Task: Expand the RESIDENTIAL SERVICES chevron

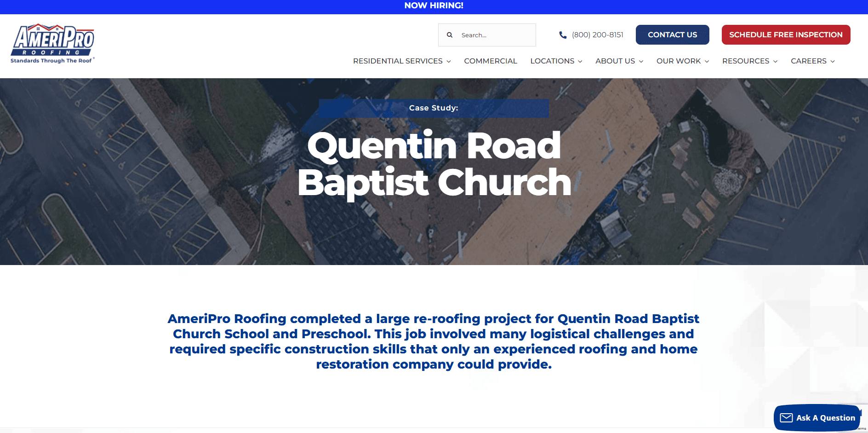Action: pyautogui.click(x=449, y=62)
